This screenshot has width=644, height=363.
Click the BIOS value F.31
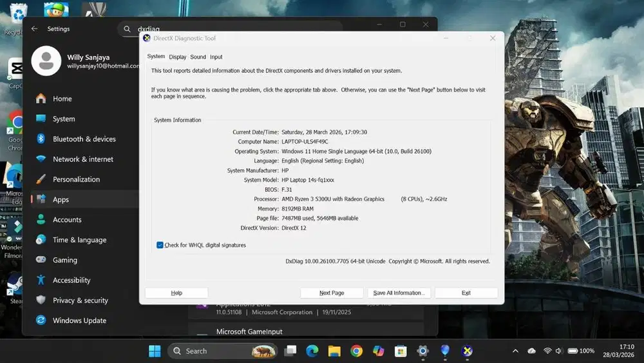pos(287,190)
